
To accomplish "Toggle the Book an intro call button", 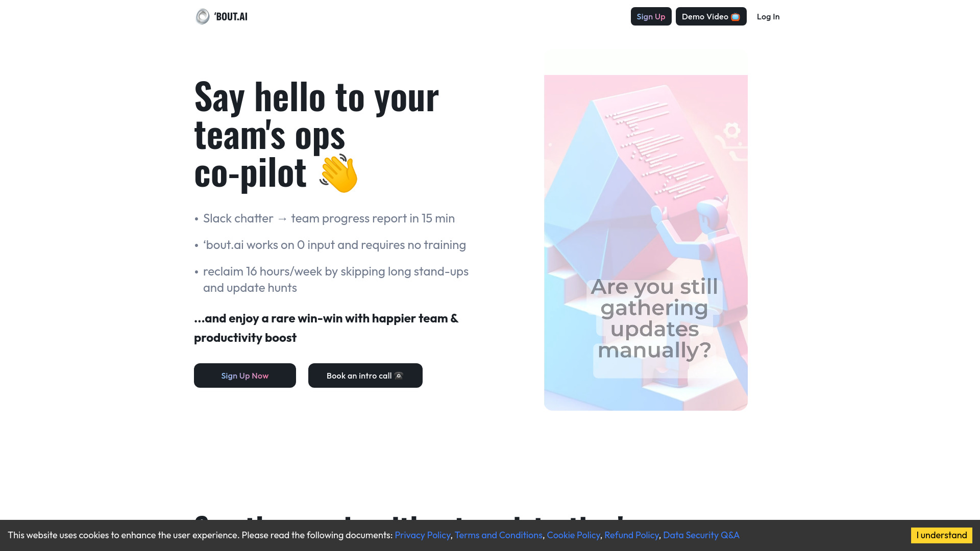I will pyautogui.click(x=365, y=375).
